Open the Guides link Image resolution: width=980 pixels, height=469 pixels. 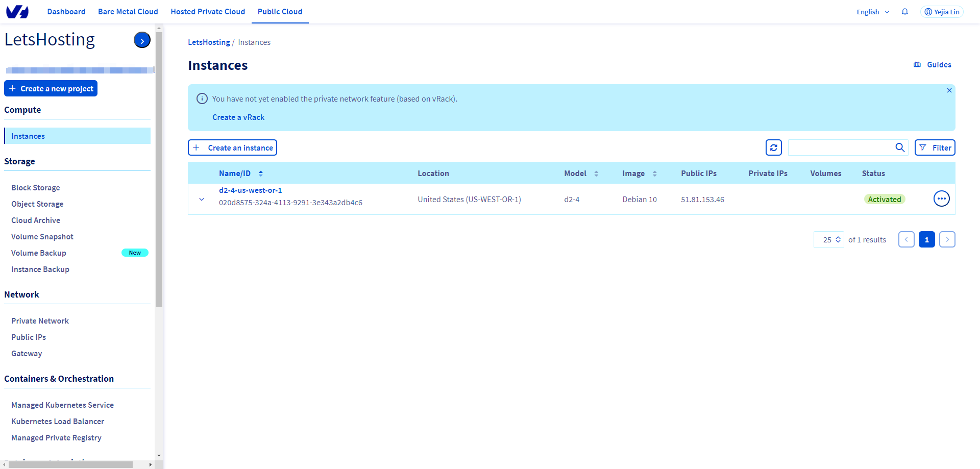point(939,65)
